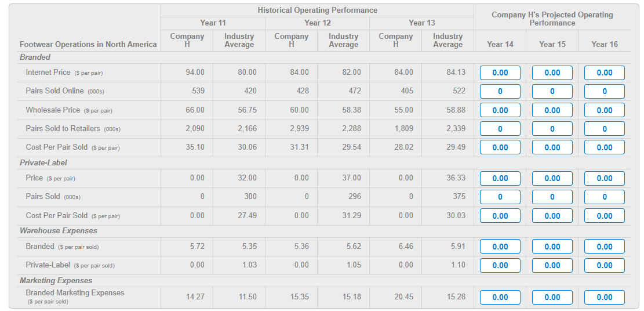
Task: Select Year 15 Branded Marketing Expenses input
Action: tap(552, 298)
